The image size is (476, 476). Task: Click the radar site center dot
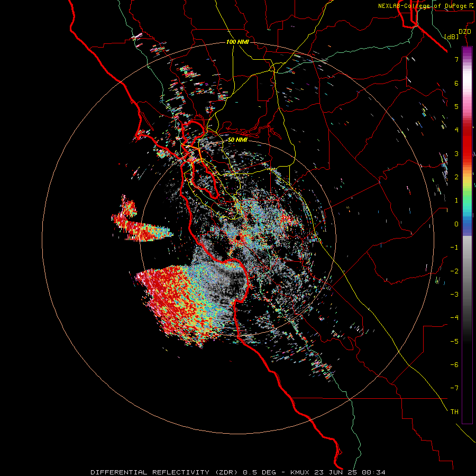(239, 238)
